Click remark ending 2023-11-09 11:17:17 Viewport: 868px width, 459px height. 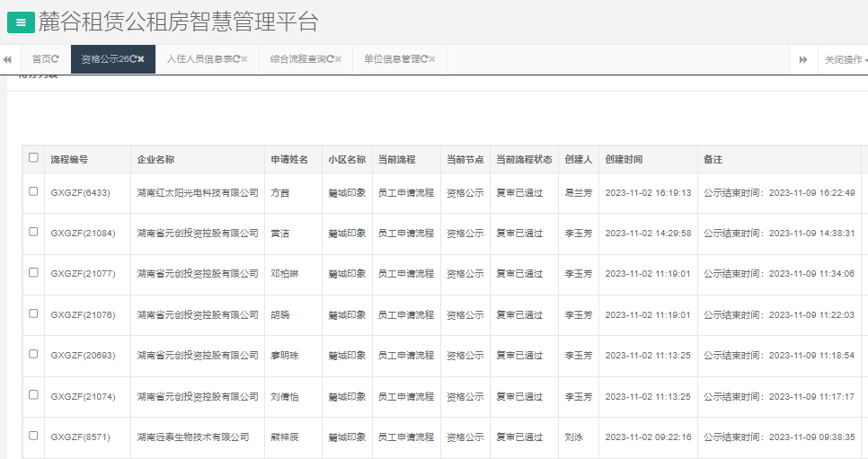779,396
